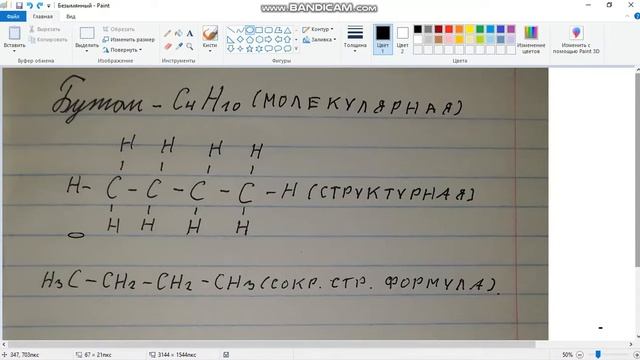Switch to the Вид tab

[71, 16]
